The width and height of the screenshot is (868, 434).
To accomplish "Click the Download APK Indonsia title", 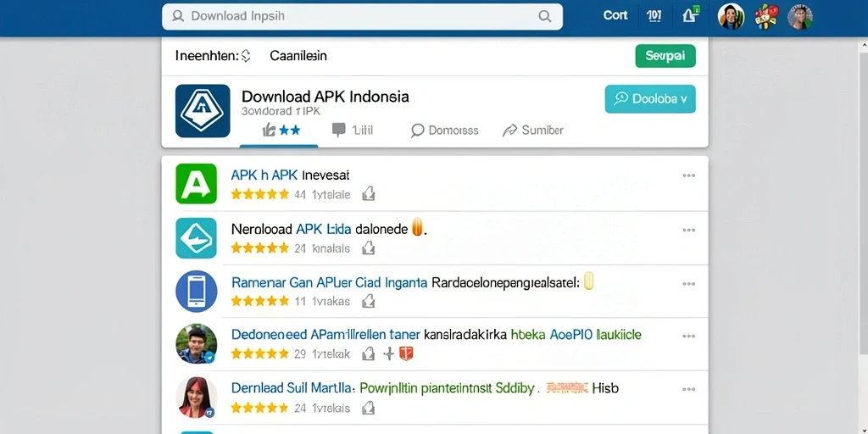I will tap(325, 97).
